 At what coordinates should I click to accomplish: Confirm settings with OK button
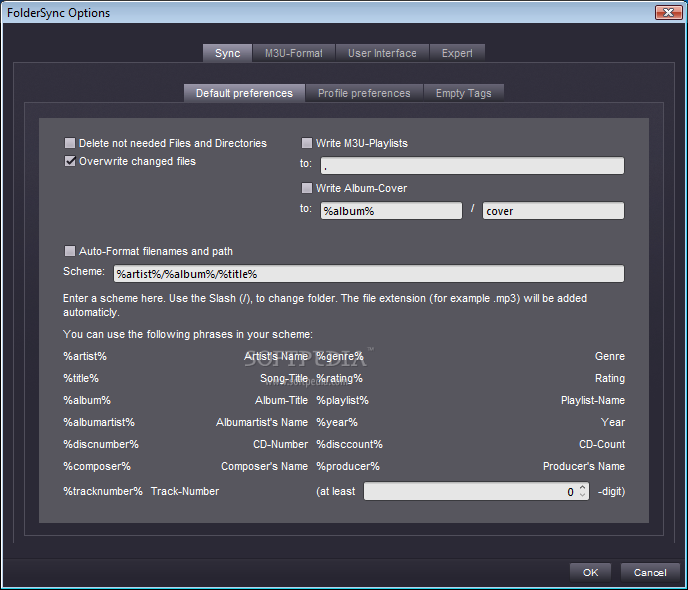point(590,572)
